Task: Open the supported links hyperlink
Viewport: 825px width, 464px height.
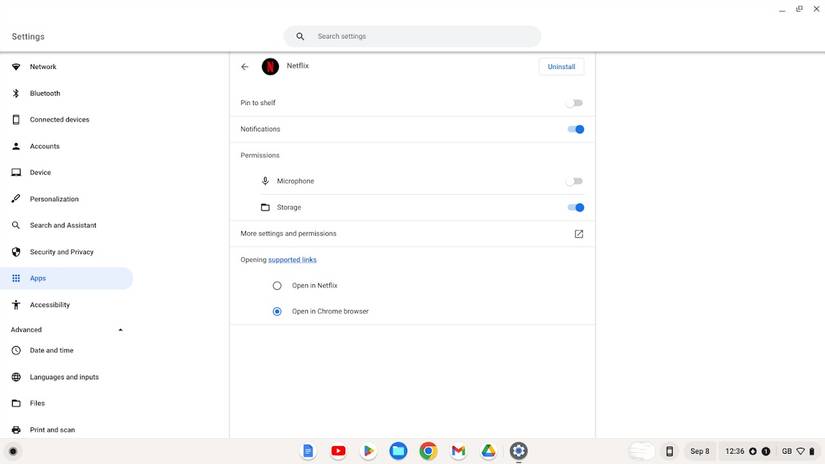Action: pyautogui.click(x=292, y=260)
